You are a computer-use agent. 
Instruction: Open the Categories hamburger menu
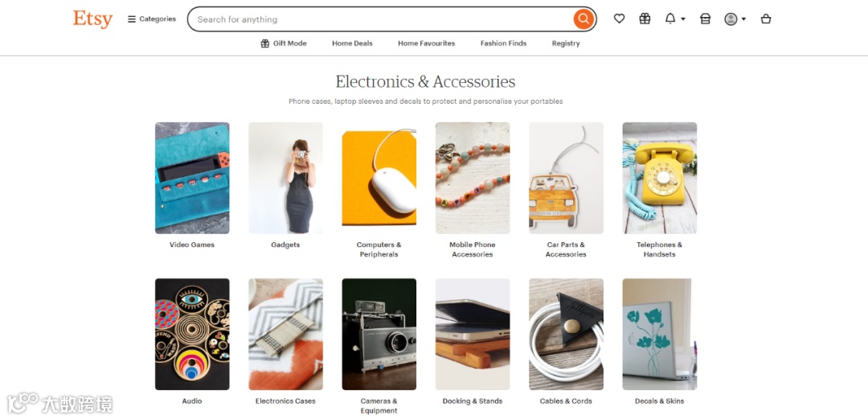(152, 19)
